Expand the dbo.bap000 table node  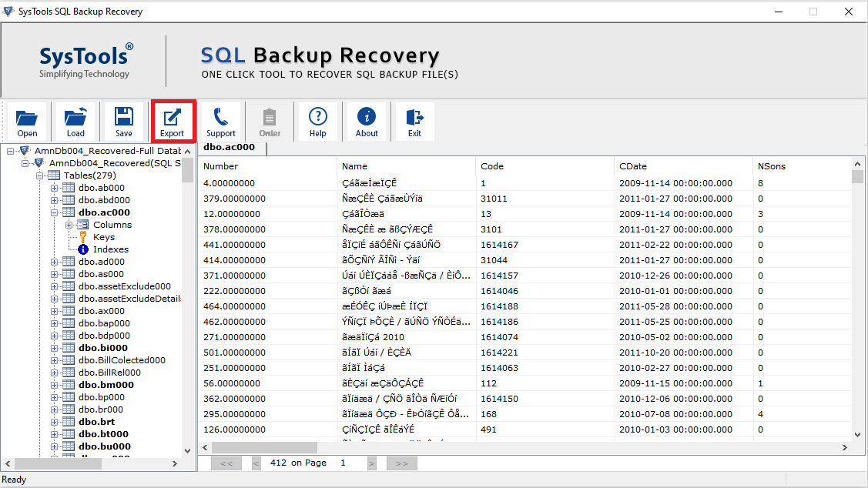tap(54, 323)
